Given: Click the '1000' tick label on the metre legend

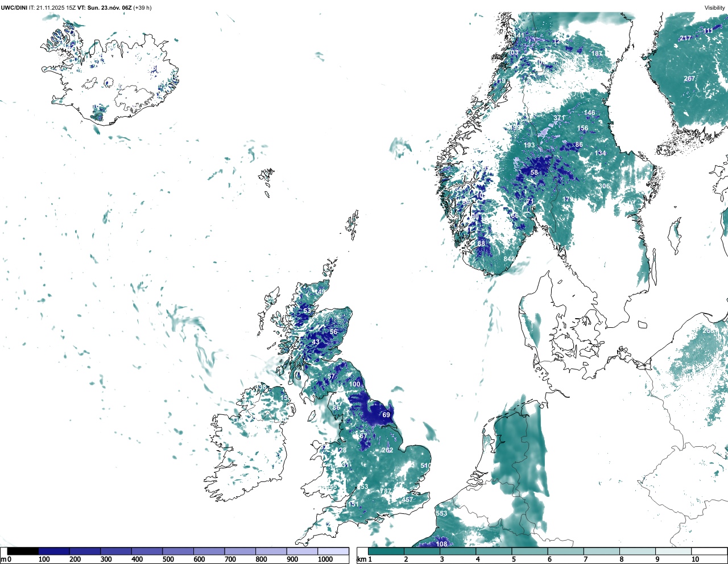Looking at the screenshot, I should (325, 559).
